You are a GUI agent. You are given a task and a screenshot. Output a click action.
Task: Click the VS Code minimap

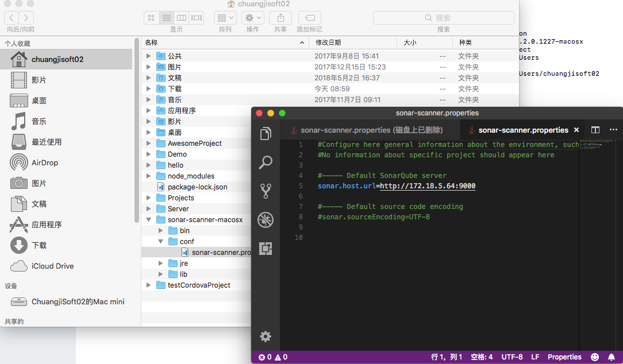point(598,144)
